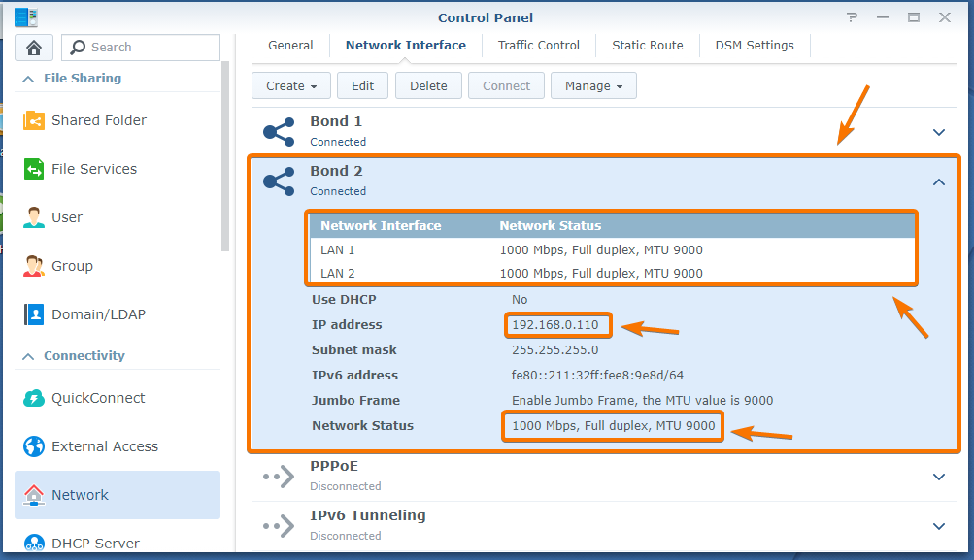Expand the PPPoE interface section

[x=938, y=477]
